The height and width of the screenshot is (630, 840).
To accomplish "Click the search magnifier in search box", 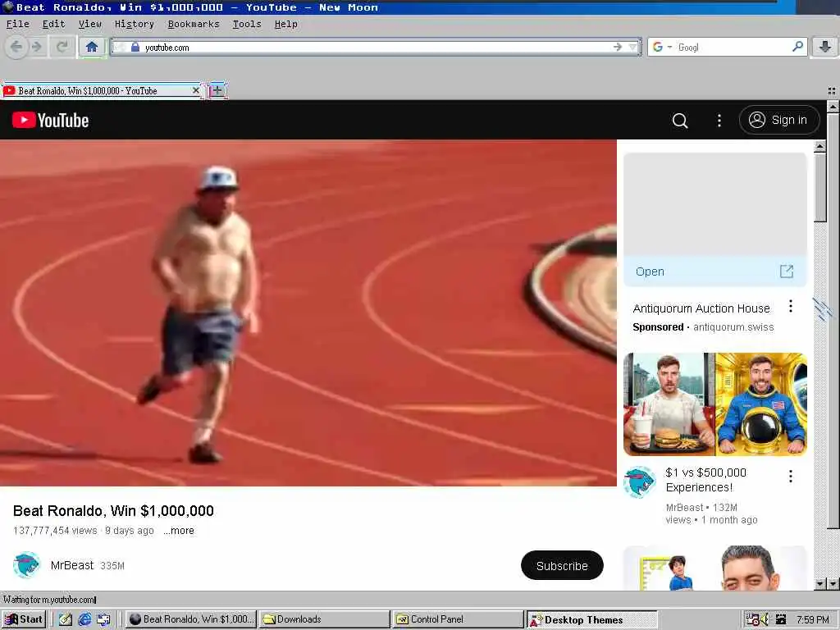I will click(797, 47).
